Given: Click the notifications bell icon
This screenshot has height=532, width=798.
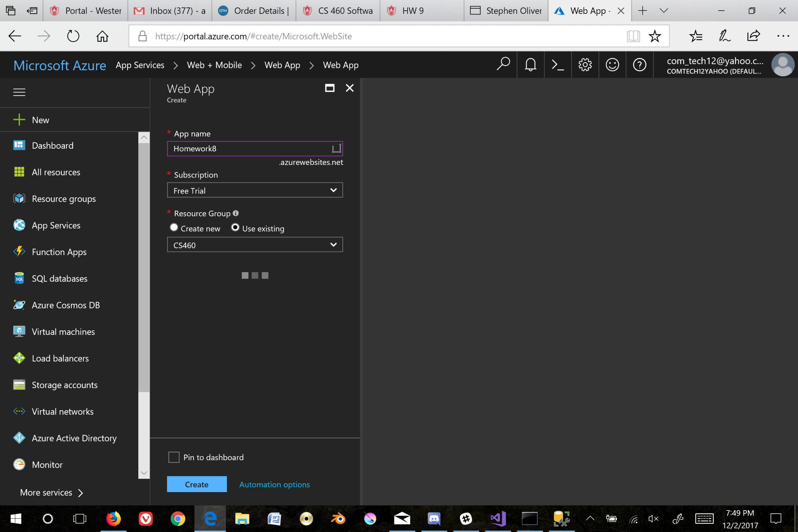Looking at the screenshot, I should [x=530, y=64].
